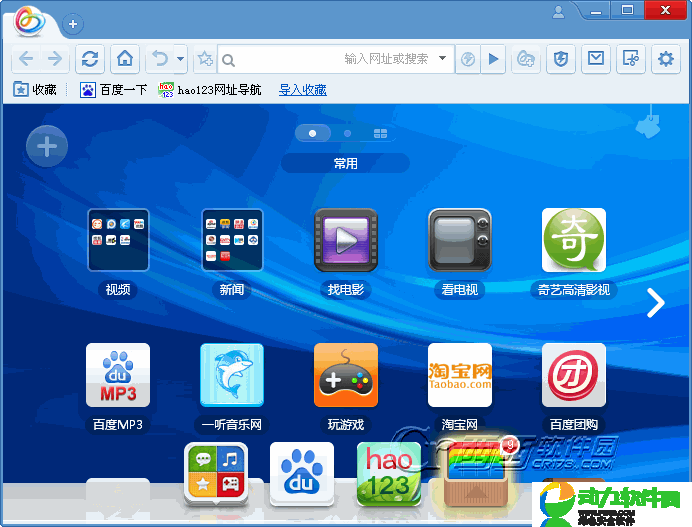Open the security shield toolbar icon
Image resolution: width=692 pixels, height=527 pixels.
pos(561,58)
